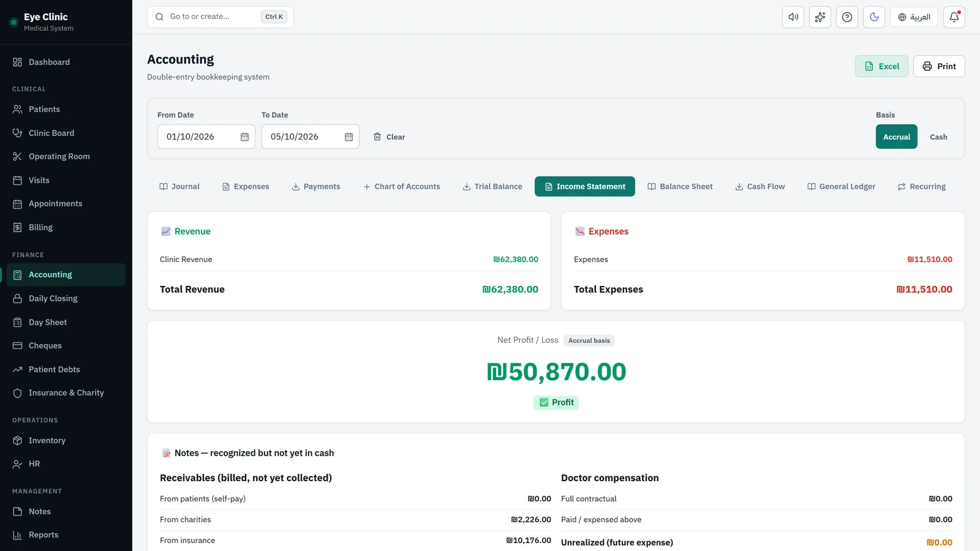Viewport: 980px width, 551px height.
Task: Open Reports in sidebar
Action: tap(66, 534)
